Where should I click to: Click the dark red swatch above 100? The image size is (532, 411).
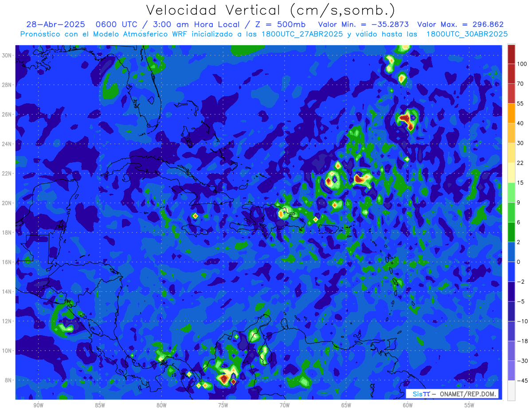[511, 54]
